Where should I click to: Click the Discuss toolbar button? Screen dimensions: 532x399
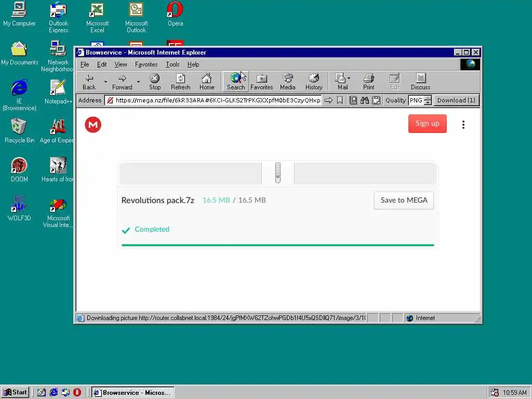[x=420, y=82]
